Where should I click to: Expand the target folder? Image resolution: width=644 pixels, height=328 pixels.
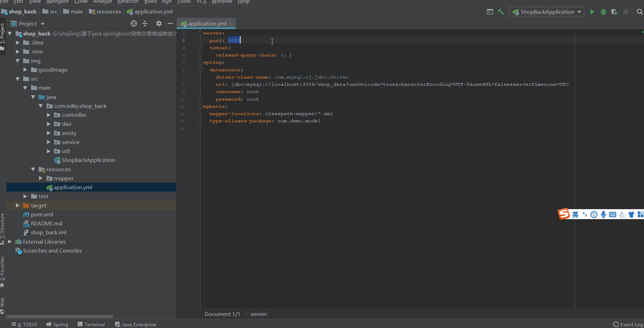(18, 205)
